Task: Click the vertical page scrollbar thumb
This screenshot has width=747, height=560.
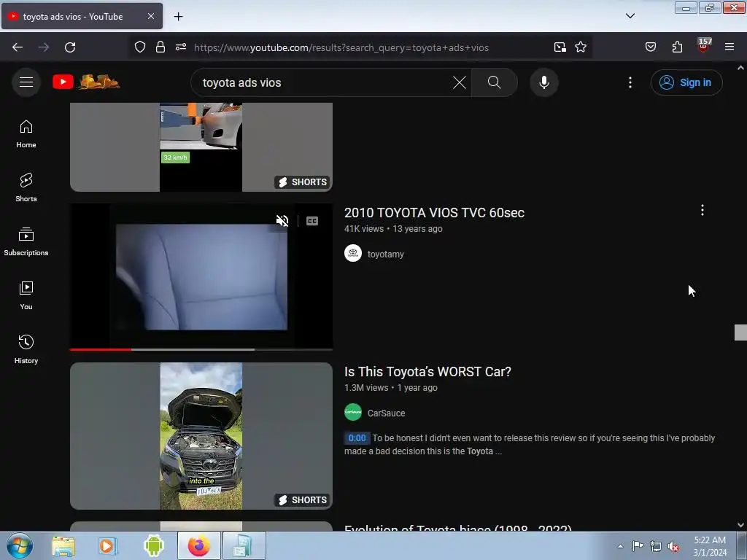Action: click(x=740, y=332)
